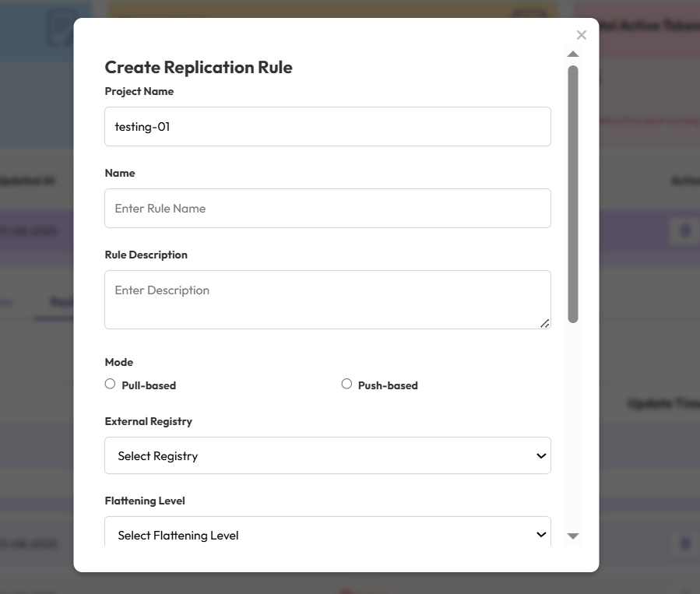Click the blurred Update Time column header
The width and height of the screenshot is (700, 594).
pos(662,405)
